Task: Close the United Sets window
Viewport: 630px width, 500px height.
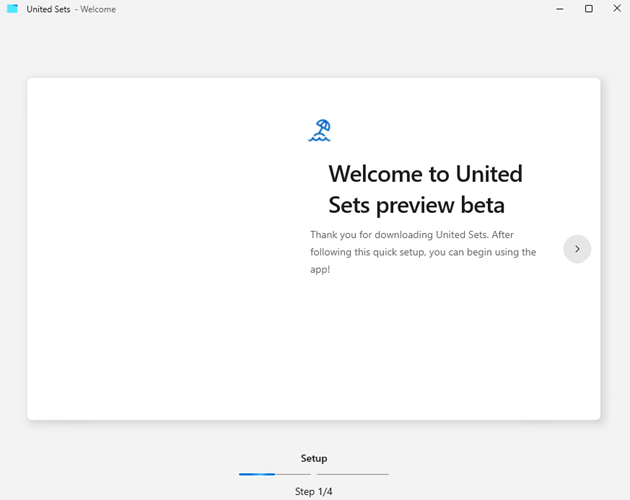Action: (617, 8)
